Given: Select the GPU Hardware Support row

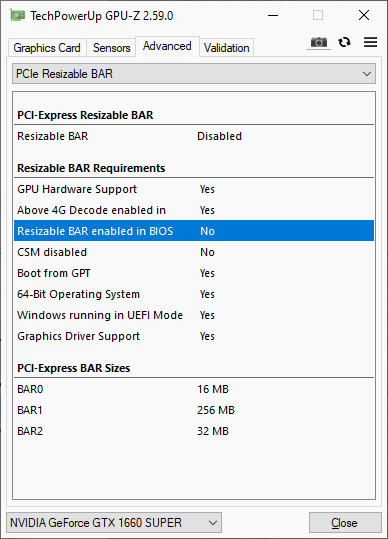Looking at the screenshot, I should [194, 189].
